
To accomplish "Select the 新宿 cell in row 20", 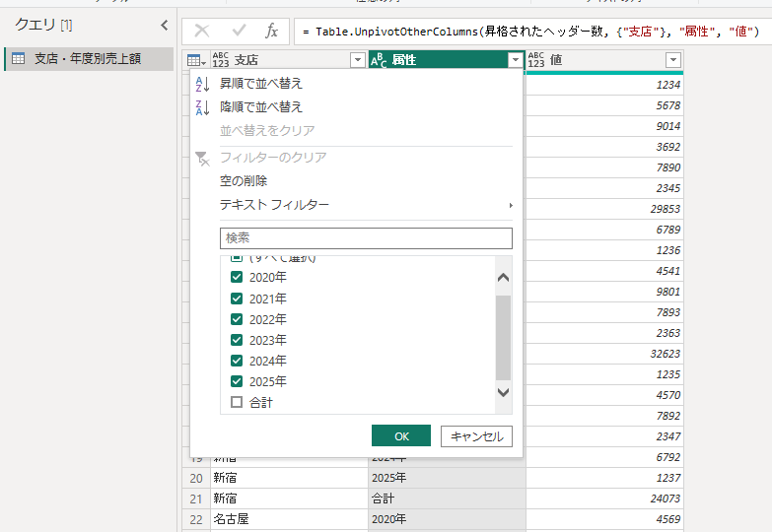I will coord(290,478).
